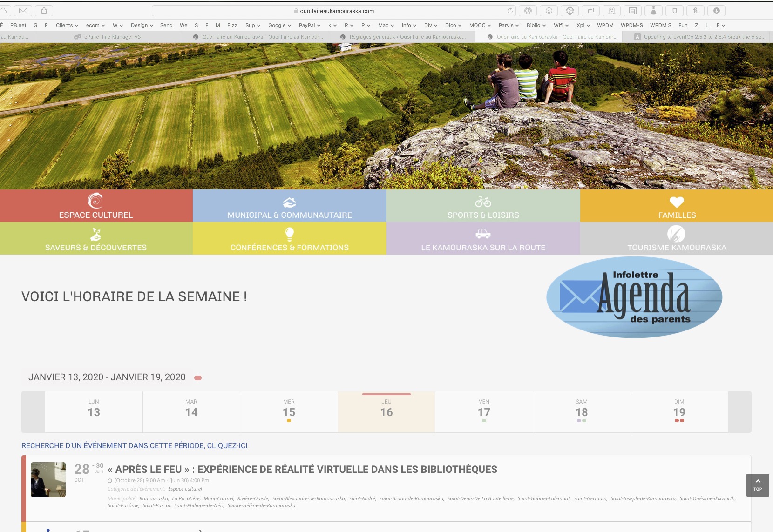Click the Familles heart icon
The image size is (773, 532).
click(677, 202)
